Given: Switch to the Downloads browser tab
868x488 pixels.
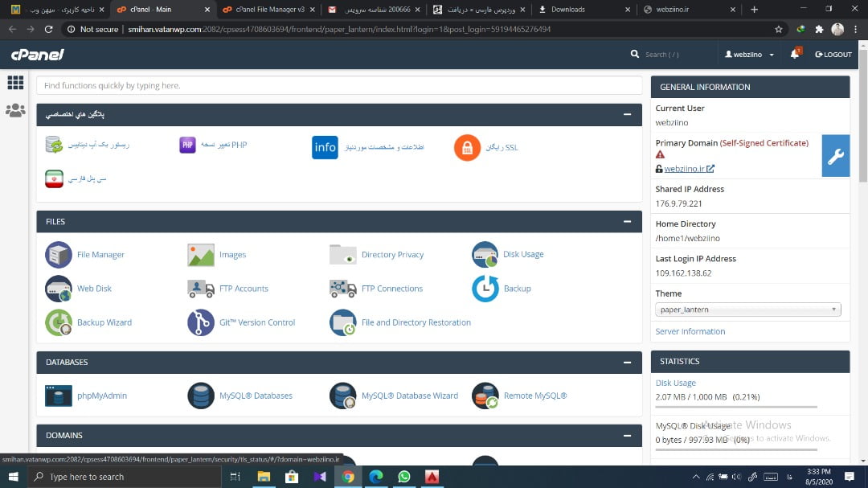Looking at the screenshot, I should click(x=584, y=10).
